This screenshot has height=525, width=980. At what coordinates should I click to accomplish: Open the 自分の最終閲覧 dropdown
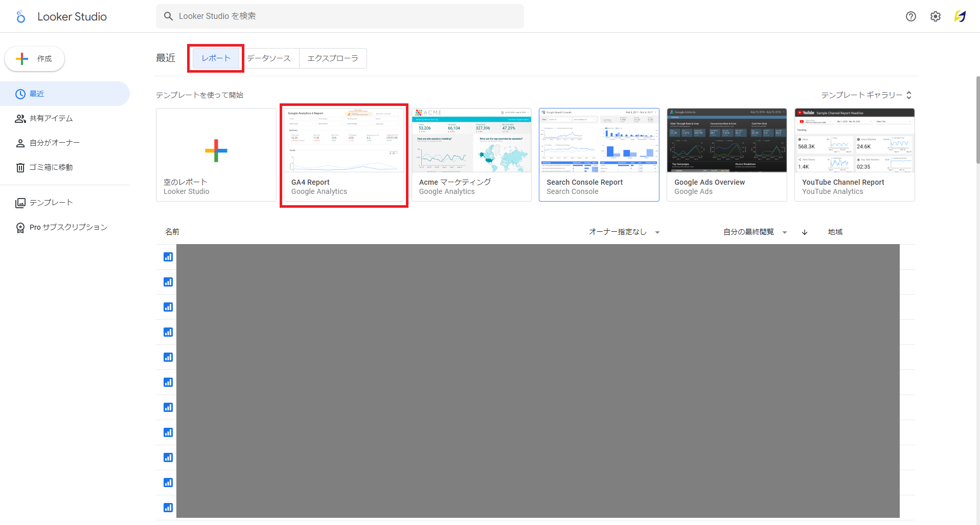point(755,232)
